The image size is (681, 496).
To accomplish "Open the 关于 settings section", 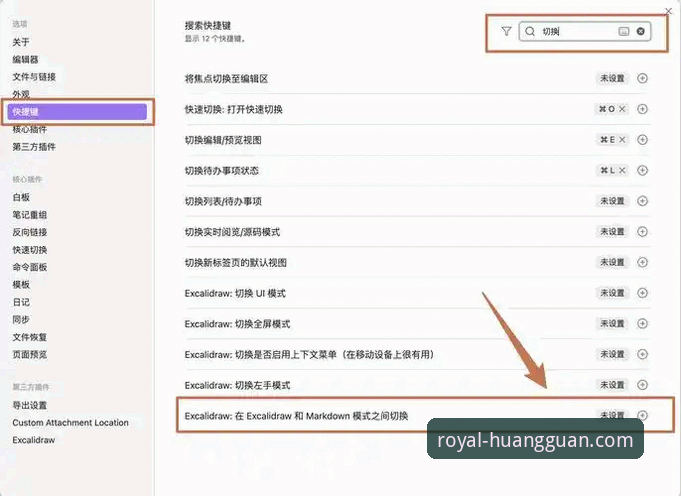I will [x=21, y=42].
